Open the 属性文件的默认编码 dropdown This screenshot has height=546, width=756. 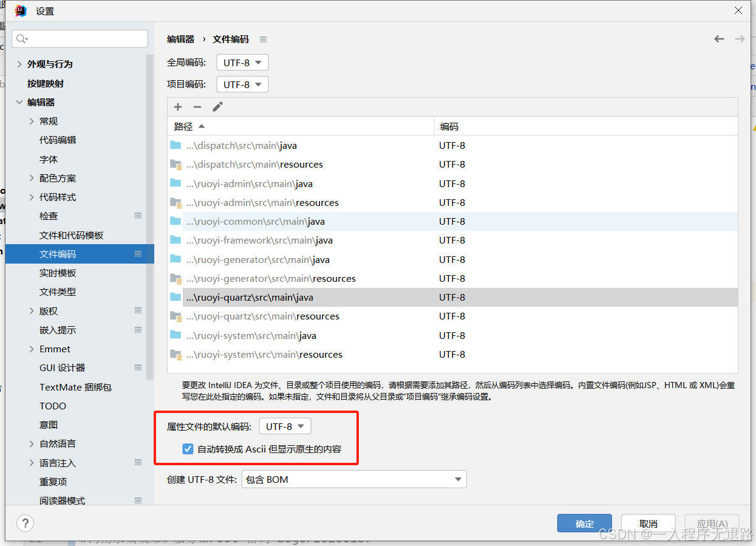(x=285, y=426)
